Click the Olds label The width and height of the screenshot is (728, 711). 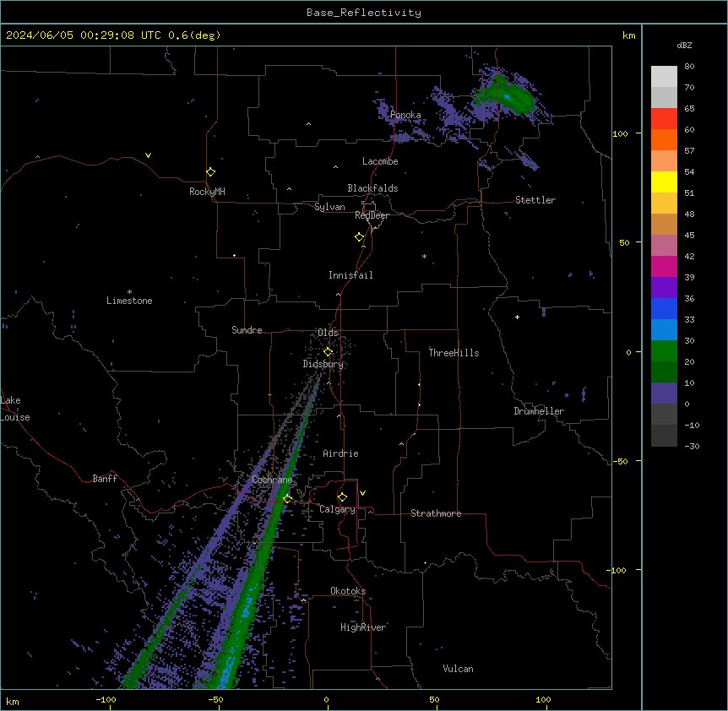328,333
